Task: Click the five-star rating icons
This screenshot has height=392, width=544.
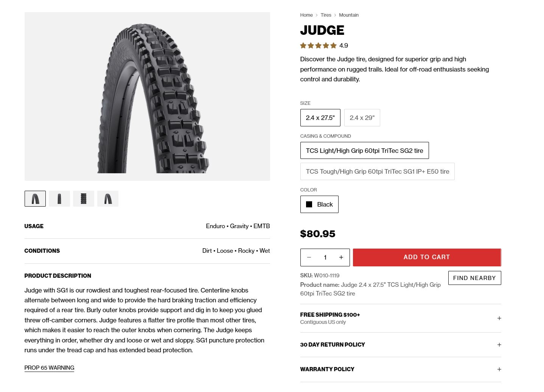Action: pyautogui.click(x=318, y=46)
